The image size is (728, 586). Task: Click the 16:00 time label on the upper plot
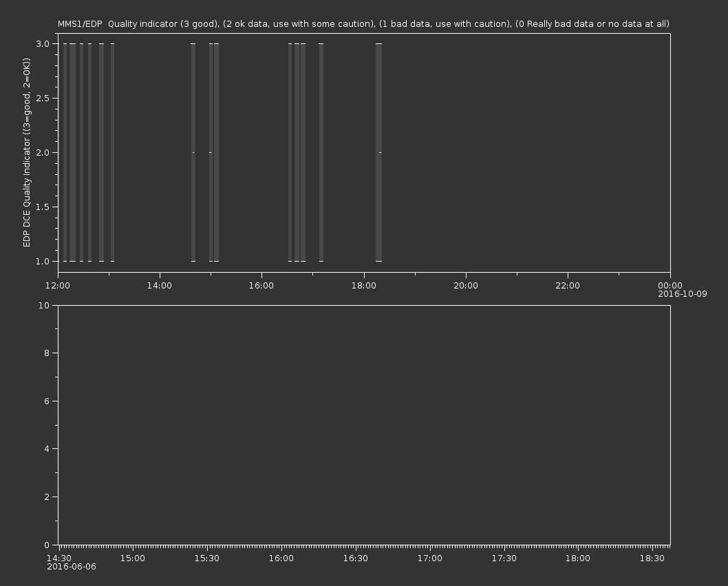coord(261,285)
